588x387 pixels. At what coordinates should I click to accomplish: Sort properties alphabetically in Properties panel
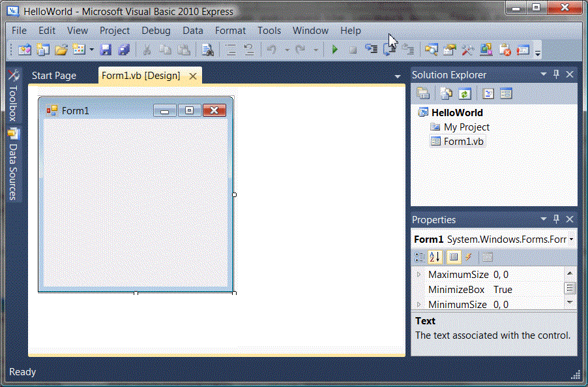point(434,257)
